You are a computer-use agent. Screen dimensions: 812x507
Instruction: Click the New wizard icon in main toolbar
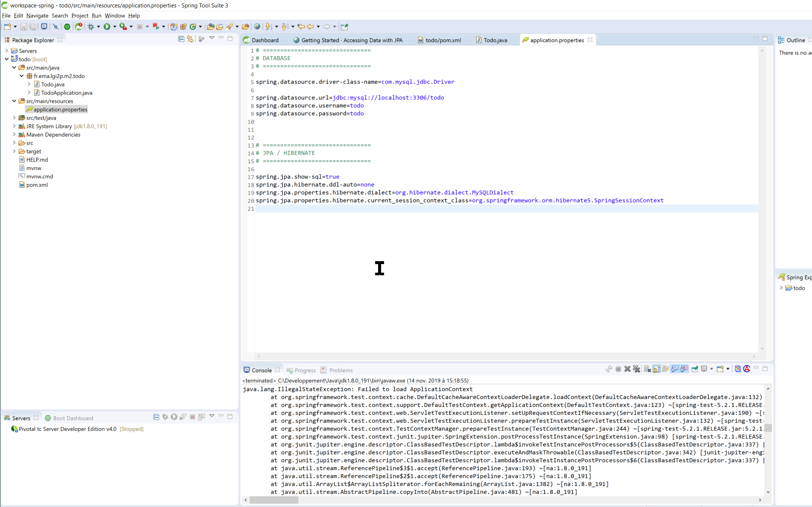tap(7, 27)
